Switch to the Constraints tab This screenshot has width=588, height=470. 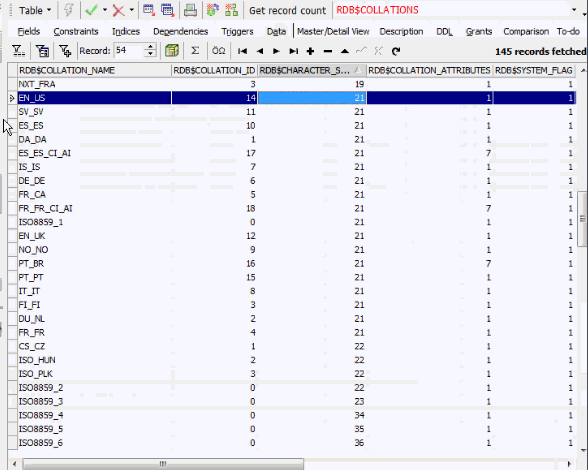(76, 32)
